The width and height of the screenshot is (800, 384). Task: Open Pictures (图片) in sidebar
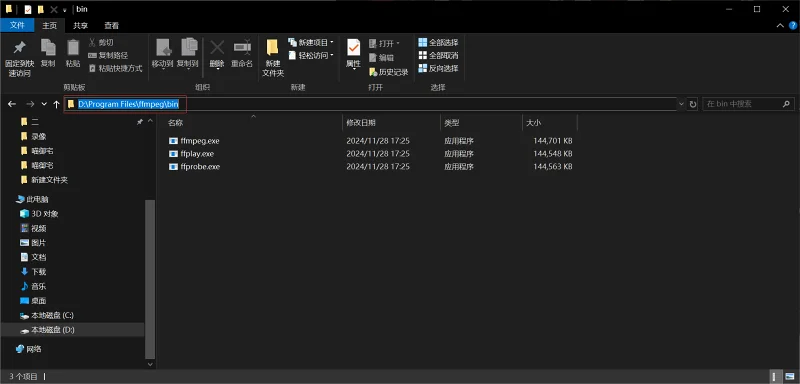(39, 243)
